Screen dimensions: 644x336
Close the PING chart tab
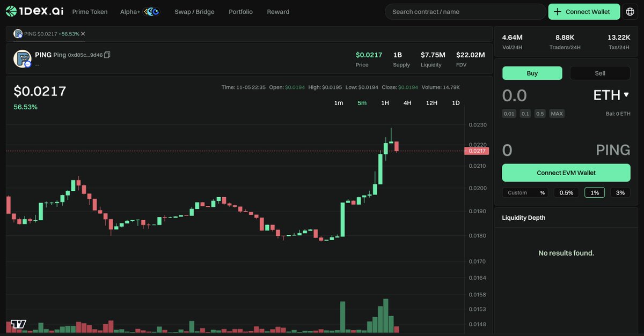tap(83, 33)
